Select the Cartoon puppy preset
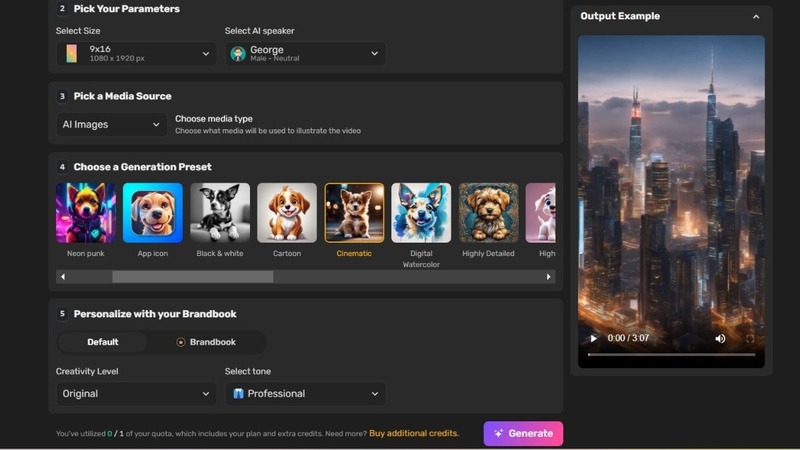The width and height of the screenshot is (800, 450). coord(287,213)
